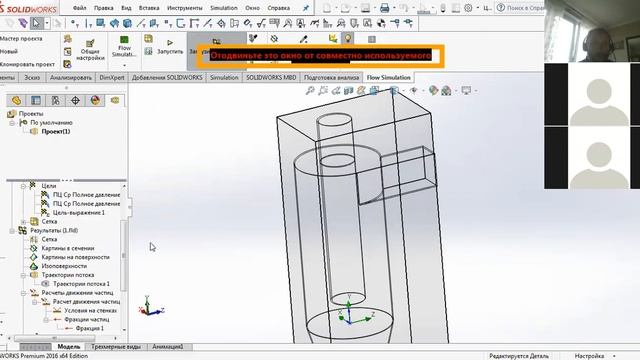Collapse the Результаты (1.fld) node

pos(12,231)
